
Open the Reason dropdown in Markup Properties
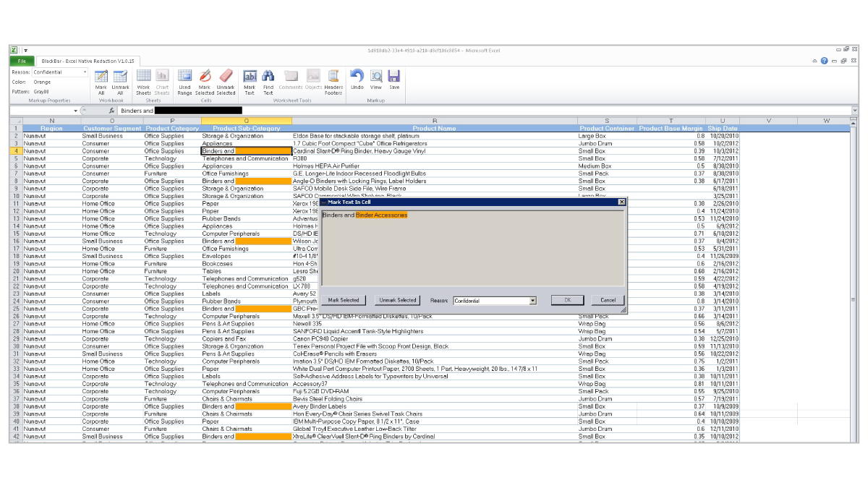85,72
